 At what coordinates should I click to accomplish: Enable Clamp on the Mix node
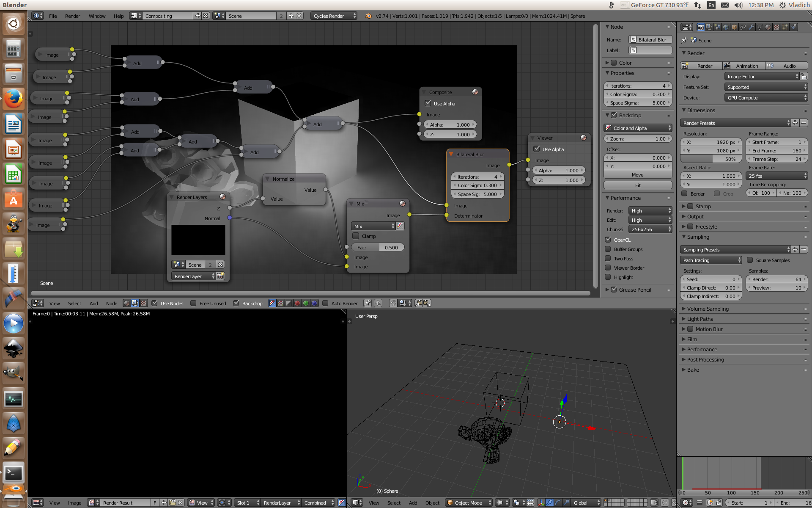[356, 236]
